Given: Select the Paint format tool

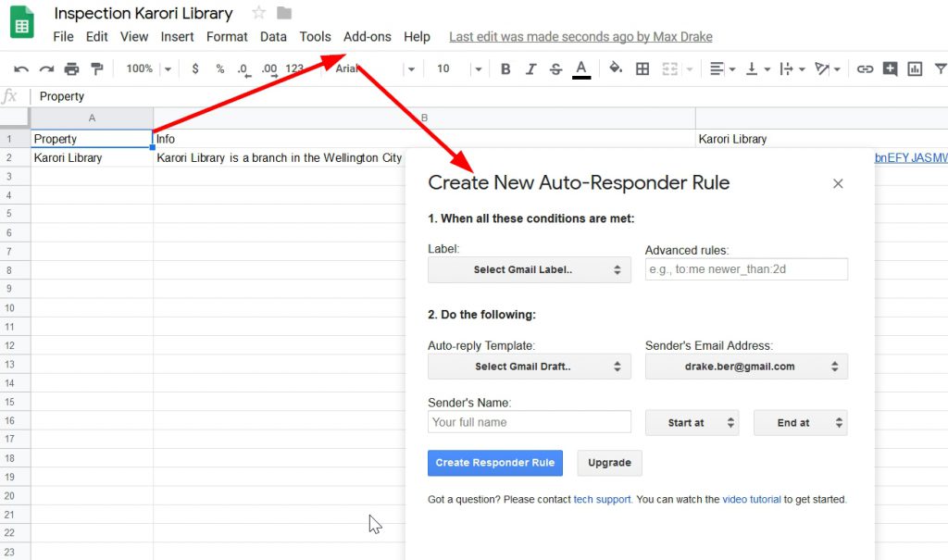Looking at the screenshot, I should [96, 69].
